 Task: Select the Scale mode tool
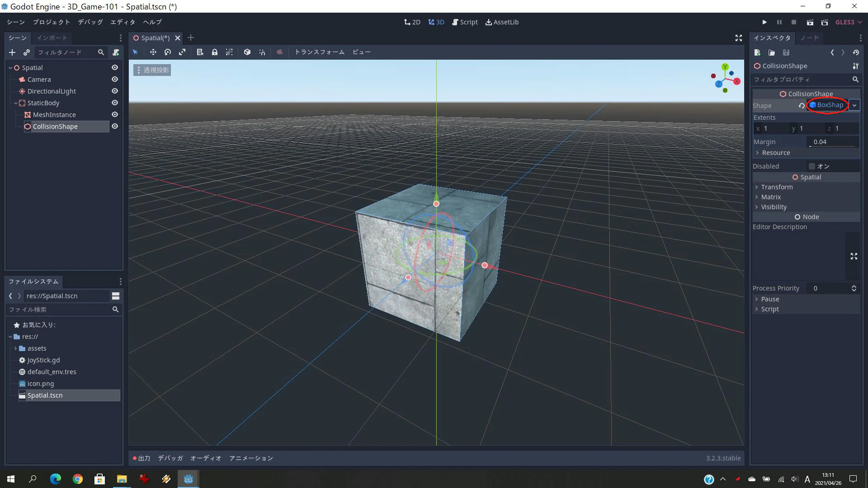182,52
